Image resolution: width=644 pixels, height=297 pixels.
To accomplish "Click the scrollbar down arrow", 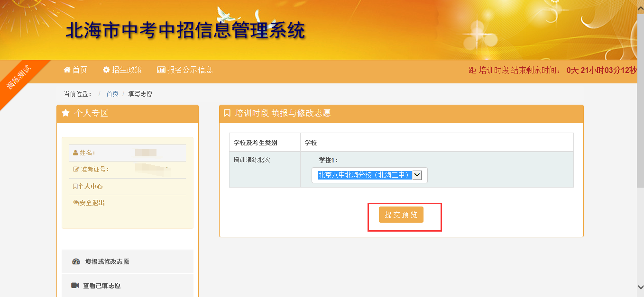I will pyautogui.click(x=640, y=287).
